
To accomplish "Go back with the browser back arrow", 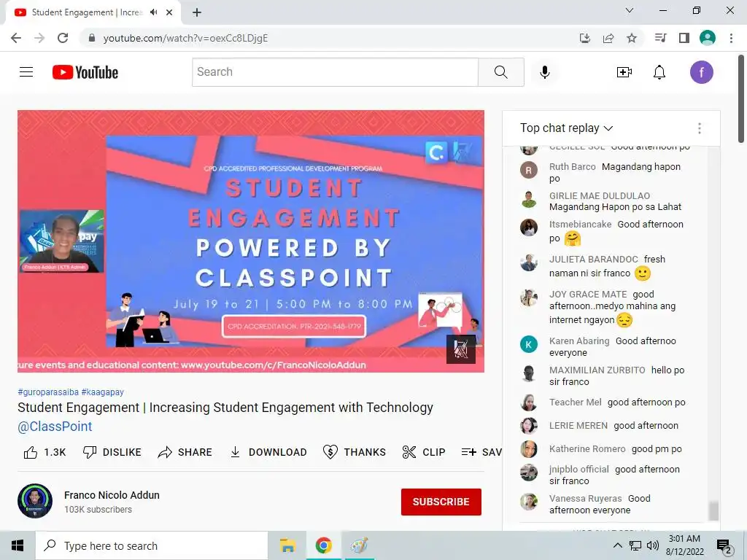I will tap(16, 38).
